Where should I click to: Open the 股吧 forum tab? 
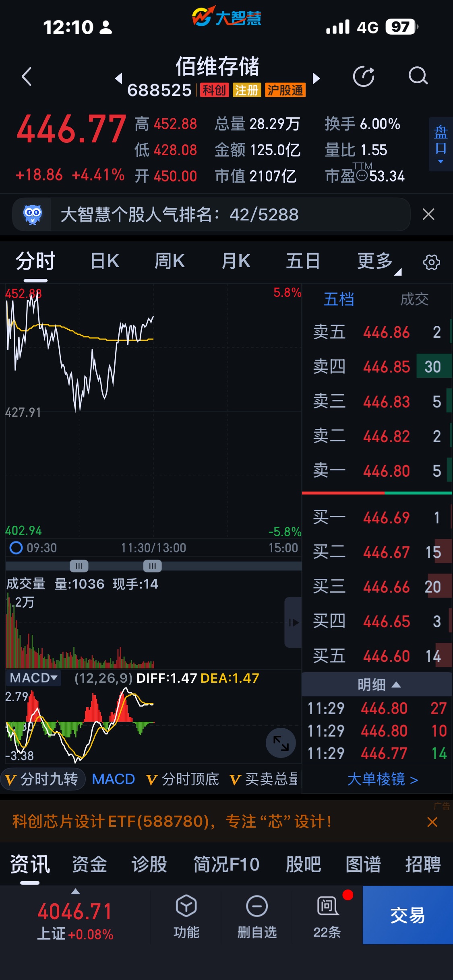pyautogui.click(x=303, y=864)
